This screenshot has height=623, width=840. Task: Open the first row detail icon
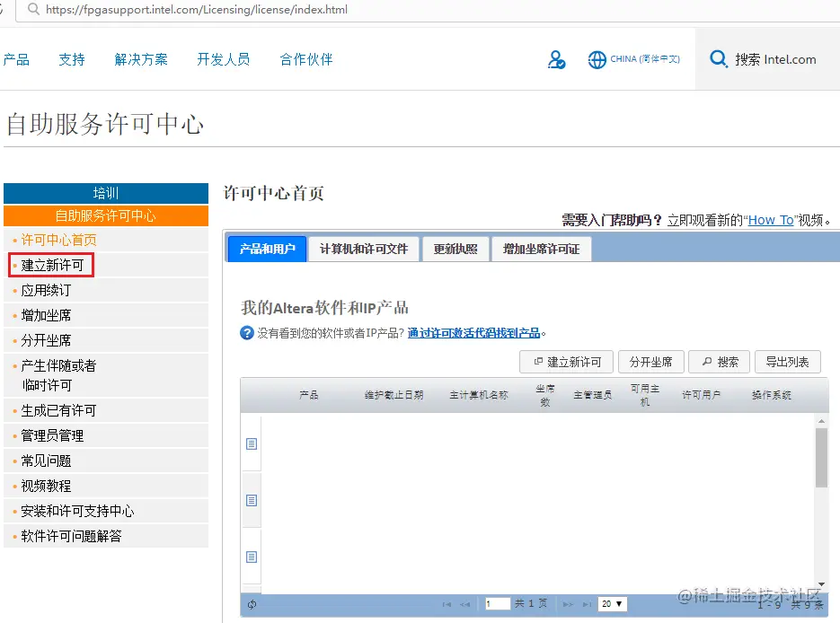(252, 443)
